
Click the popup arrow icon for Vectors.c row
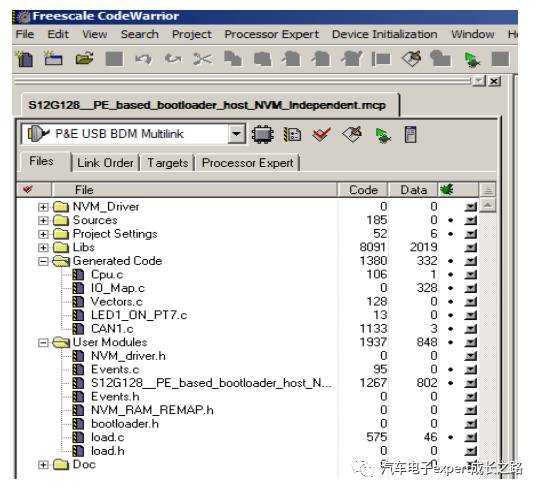470,302
